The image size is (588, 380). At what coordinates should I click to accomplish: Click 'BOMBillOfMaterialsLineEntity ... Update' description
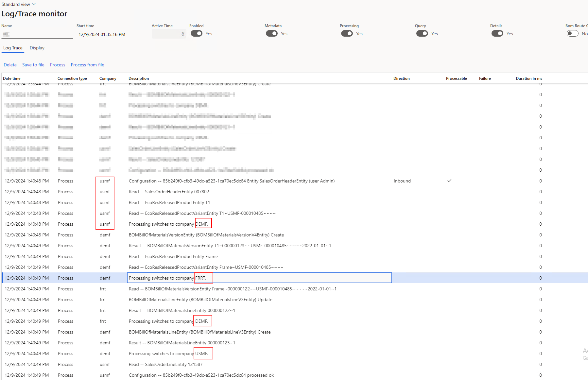(200, 300)
